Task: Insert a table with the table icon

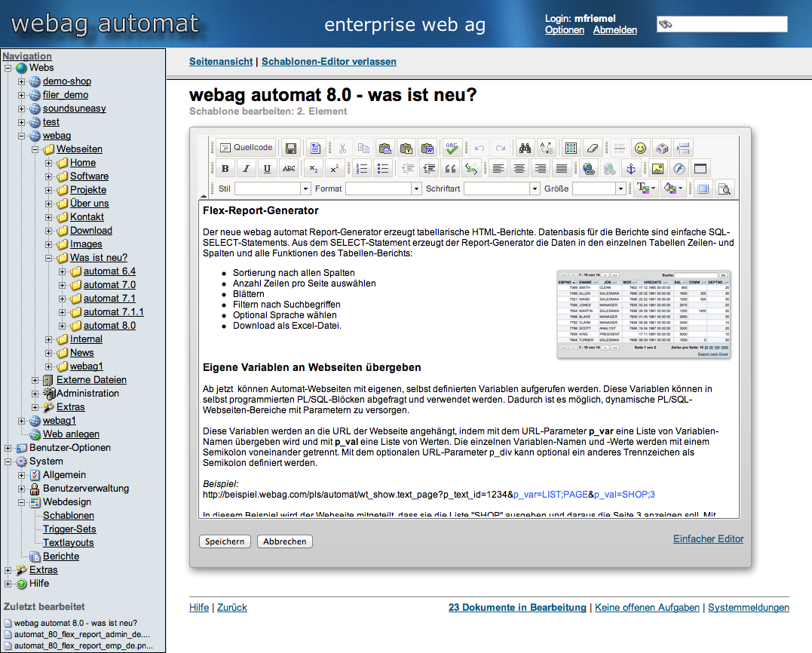Action: coord(700,168)
